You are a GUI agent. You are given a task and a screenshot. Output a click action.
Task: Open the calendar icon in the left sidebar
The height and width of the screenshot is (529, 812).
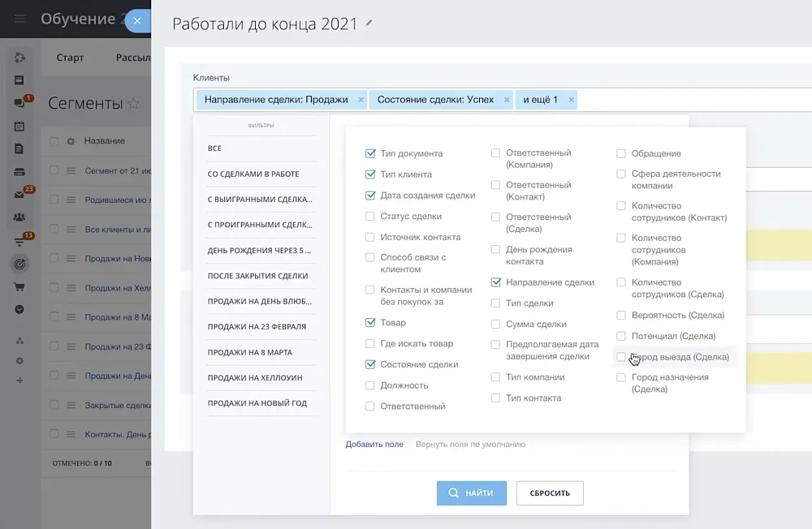coord(19,127)
